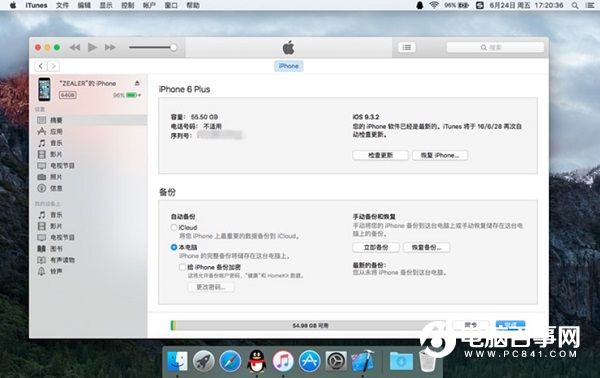Open the 编辑 menu
Screen dimensions: 600x378
[84, 5]
